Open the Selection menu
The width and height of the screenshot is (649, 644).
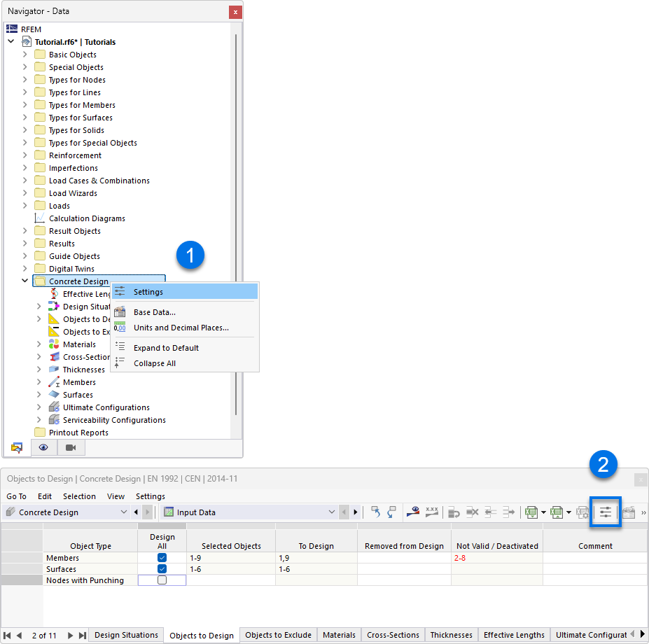(79, 496)
